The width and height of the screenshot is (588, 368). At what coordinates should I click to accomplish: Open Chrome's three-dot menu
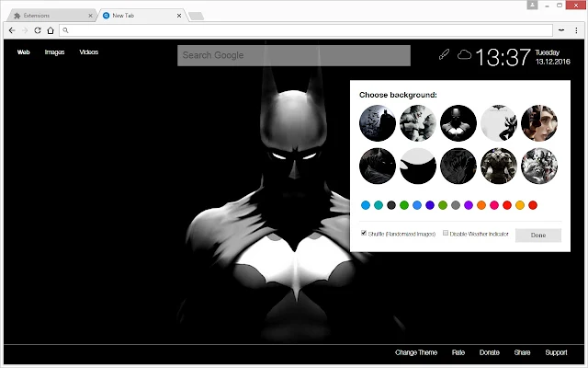(576, 30)
